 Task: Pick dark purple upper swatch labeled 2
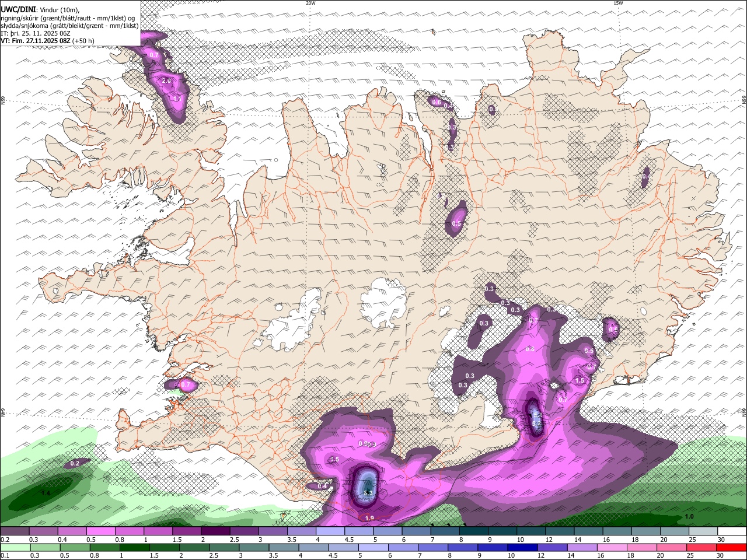[x=215, y=531]
